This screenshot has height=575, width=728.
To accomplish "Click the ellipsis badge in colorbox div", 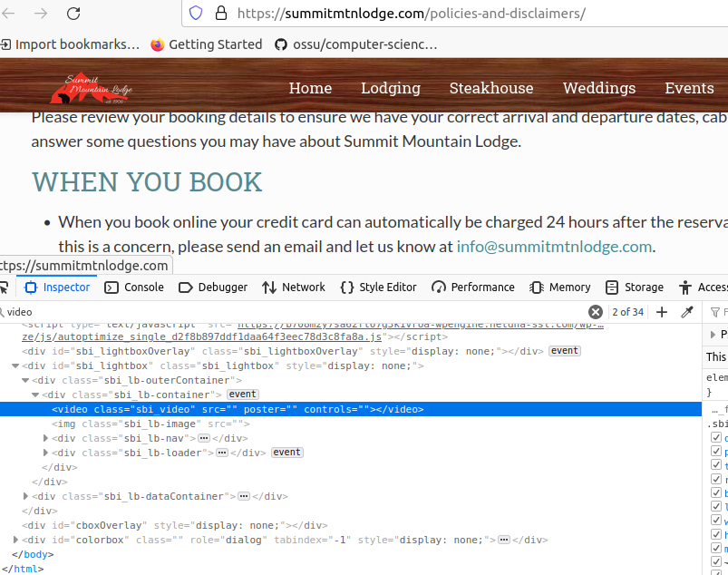I will pos(504,540).
